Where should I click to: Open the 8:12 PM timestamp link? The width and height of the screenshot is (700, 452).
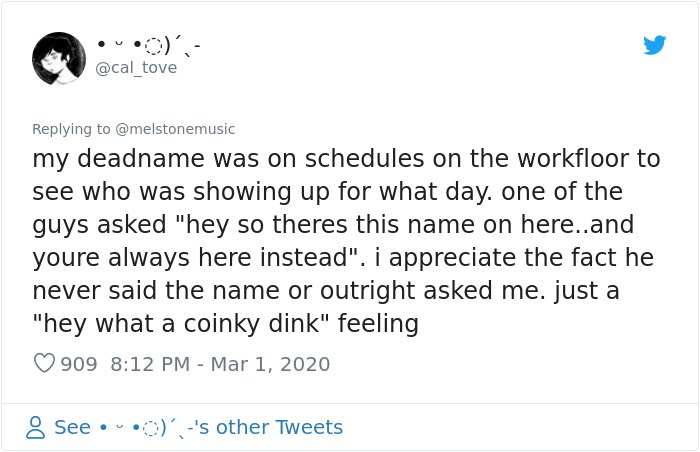coord(150,364)
